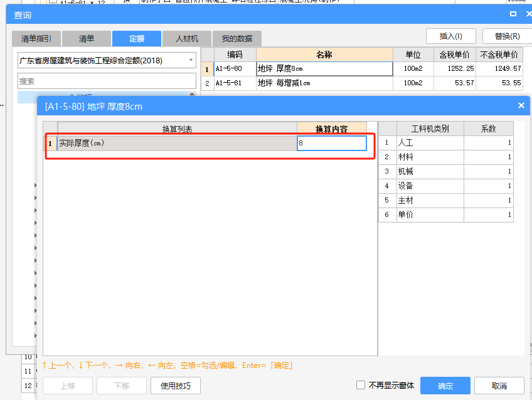This screenshot has width=532, height=400.
Task: Focus the 搜索 search field
Action: click(107, 82)
